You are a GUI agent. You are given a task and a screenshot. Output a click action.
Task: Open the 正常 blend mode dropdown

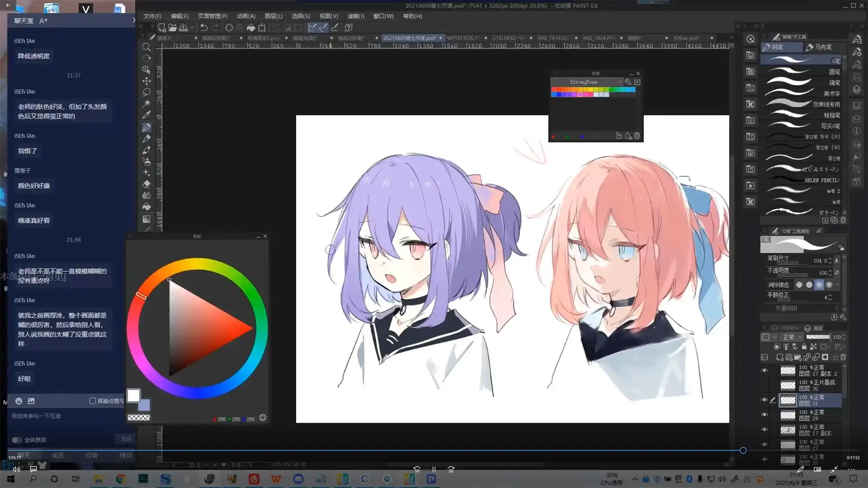coord(792,337)
